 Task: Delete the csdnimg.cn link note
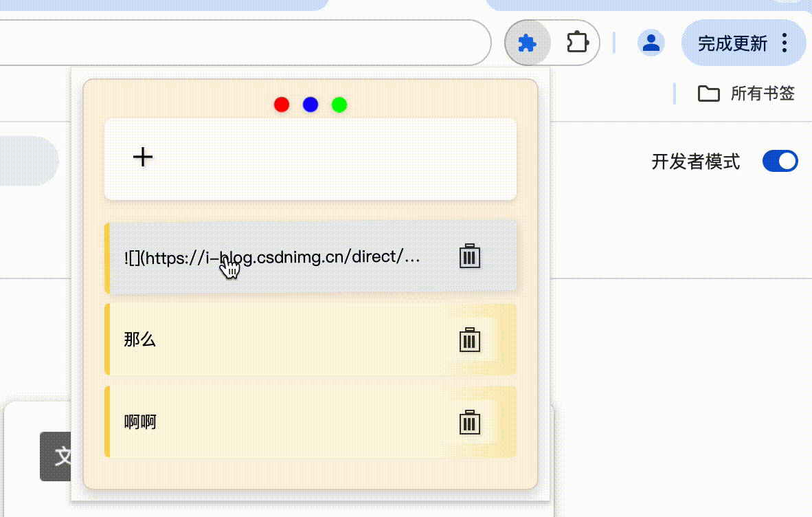click(470, 256)
